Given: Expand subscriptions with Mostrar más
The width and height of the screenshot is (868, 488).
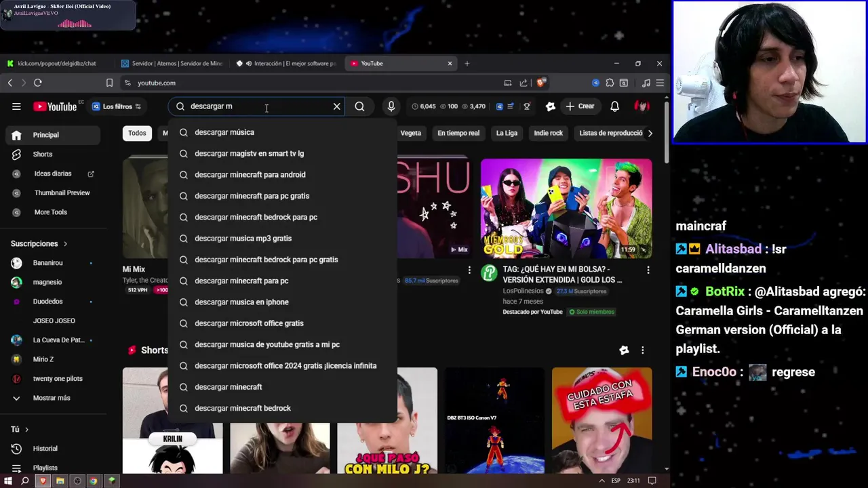Looking at the screenshot, I should [53, 398].
